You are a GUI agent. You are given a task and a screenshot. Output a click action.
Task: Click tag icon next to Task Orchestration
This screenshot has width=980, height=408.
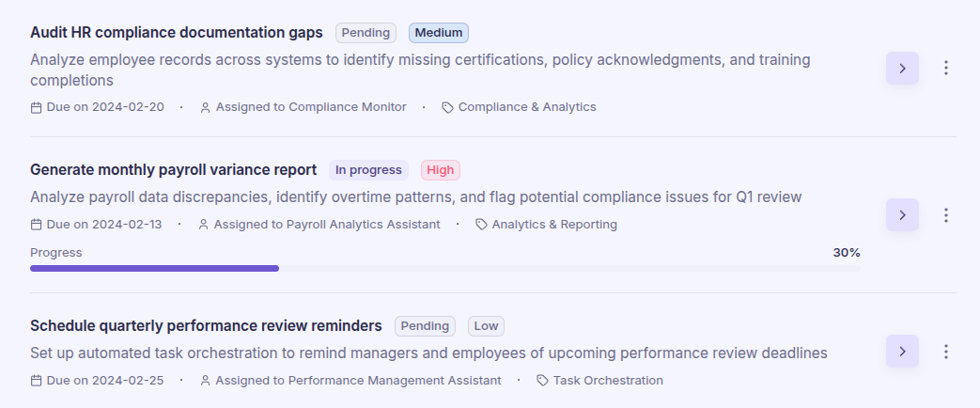542,381
